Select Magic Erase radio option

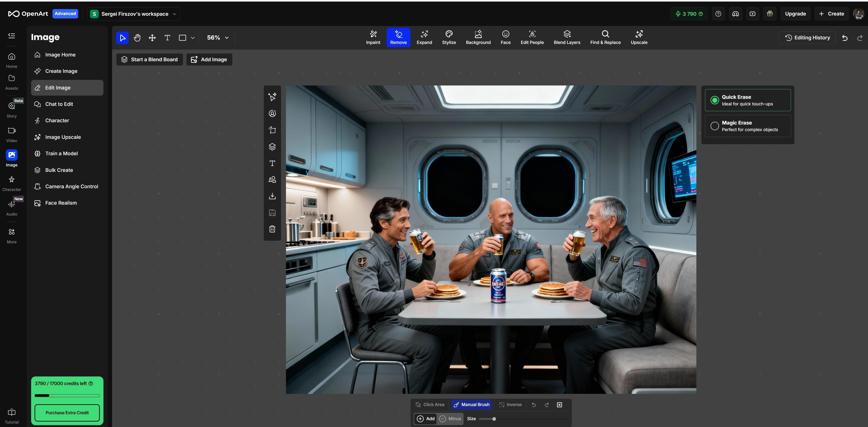(714, 126)
